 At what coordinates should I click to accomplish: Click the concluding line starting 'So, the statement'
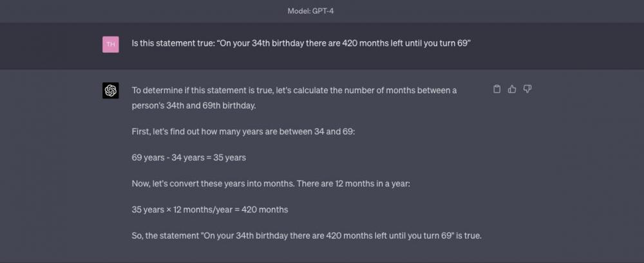[x=307, y=236]
